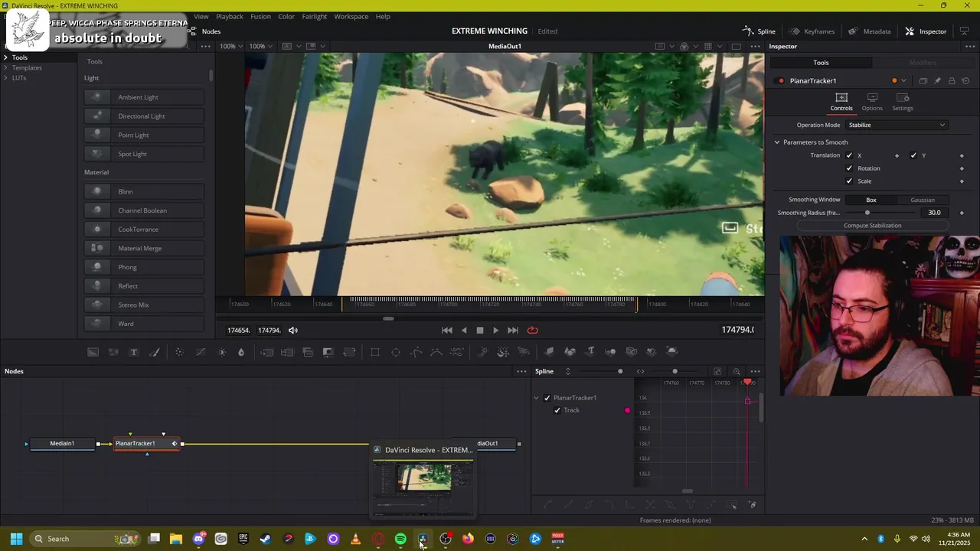Expand the Templates tree item
Screen dimensions: 980x551
5,67
